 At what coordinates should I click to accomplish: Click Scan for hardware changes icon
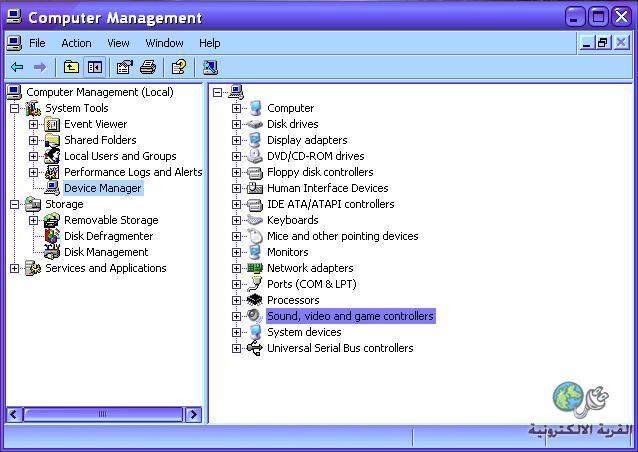[x=210, y=67]
